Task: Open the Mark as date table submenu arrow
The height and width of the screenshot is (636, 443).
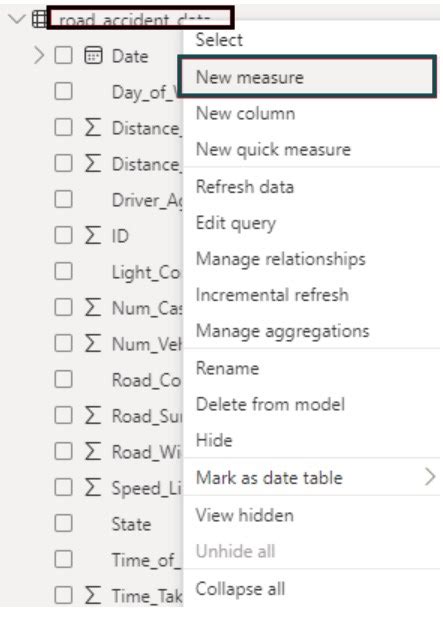Action: (430, 477)
